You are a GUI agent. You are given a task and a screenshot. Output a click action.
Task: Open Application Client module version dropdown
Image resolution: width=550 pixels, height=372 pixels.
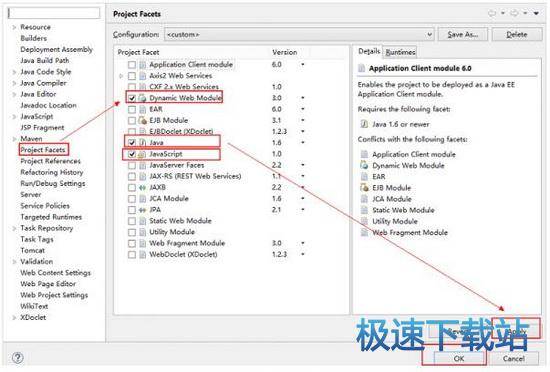[x=302, y=65]
